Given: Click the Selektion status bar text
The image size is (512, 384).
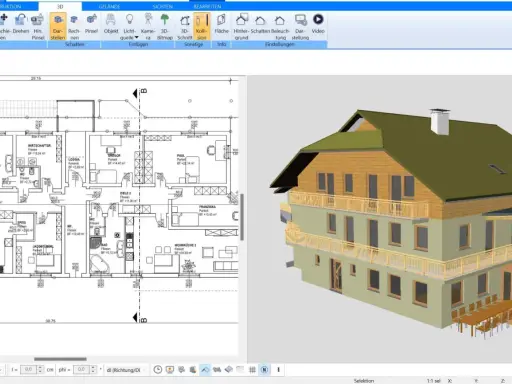Looking at the screenshot, I should (x=364, y=381).
